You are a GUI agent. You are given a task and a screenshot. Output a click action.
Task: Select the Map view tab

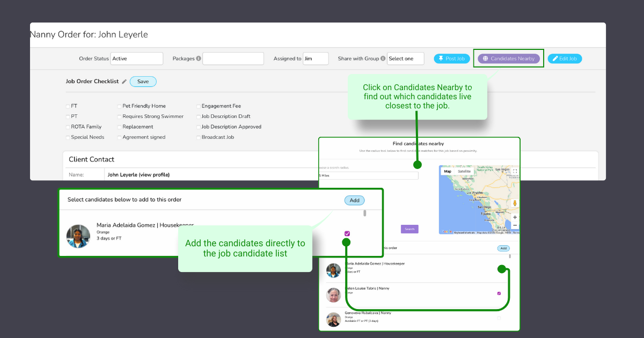pos(448,171)
